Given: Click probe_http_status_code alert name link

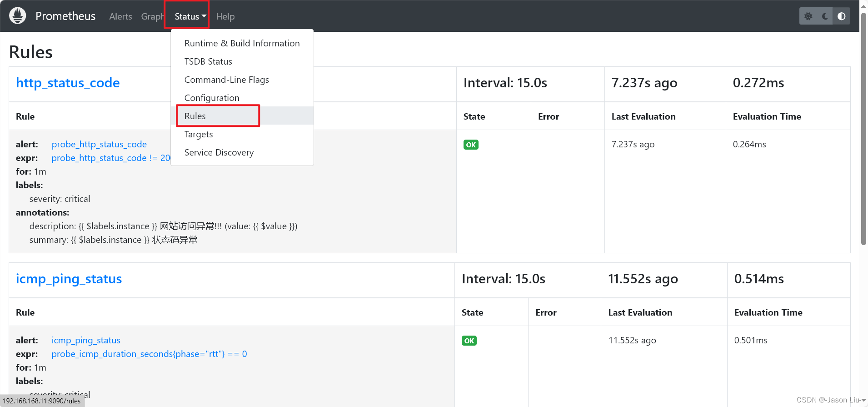Looking at the screenshot, I should [99, 144].
